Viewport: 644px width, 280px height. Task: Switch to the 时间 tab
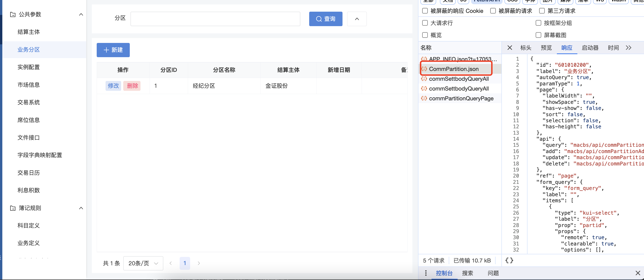[x=613, y=48]
